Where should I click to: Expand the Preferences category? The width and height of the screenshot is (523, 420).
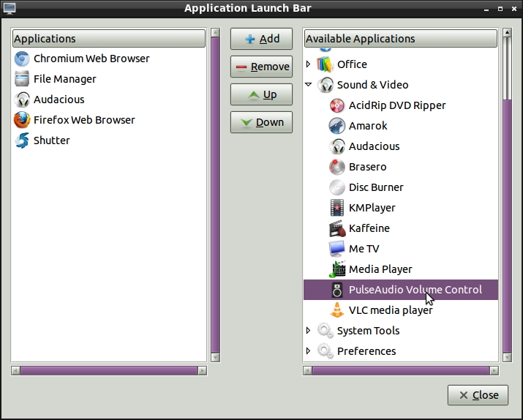pos(309,351)
